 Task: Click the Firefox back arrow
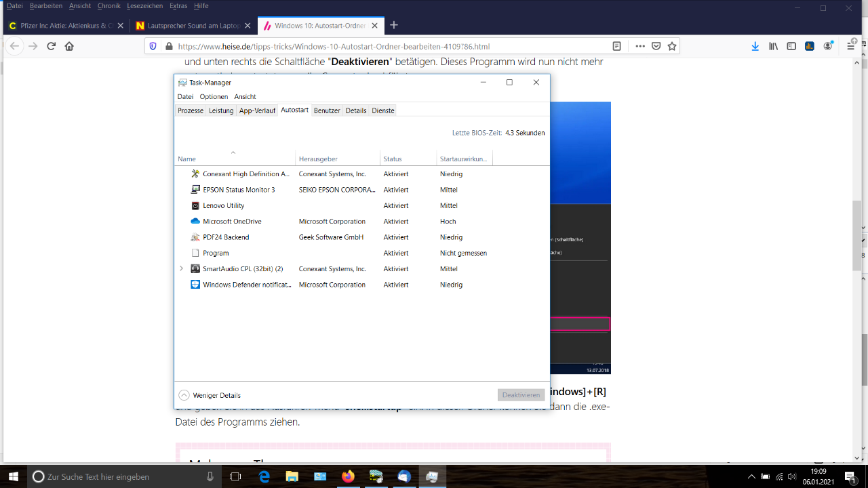14,46
